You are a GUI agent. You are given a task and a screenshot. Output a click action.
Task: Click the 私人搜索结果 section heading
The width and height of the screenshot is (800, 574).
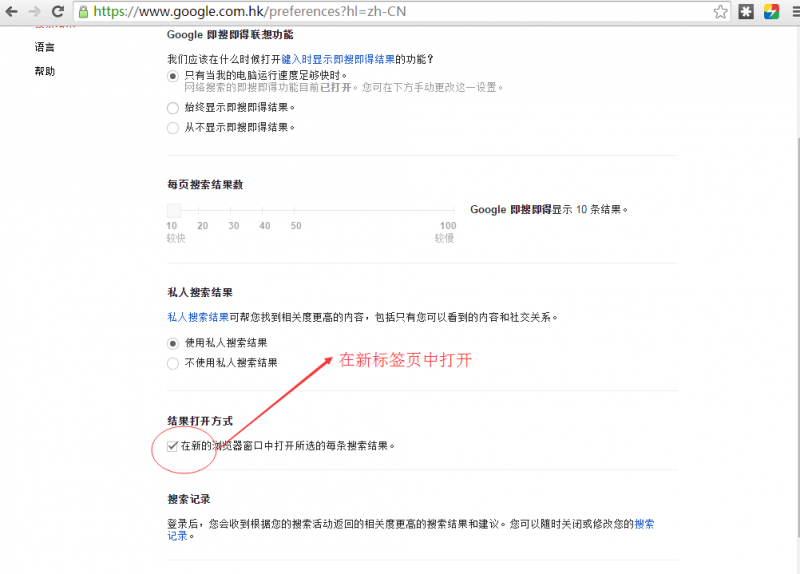click(x=200, y=292)
